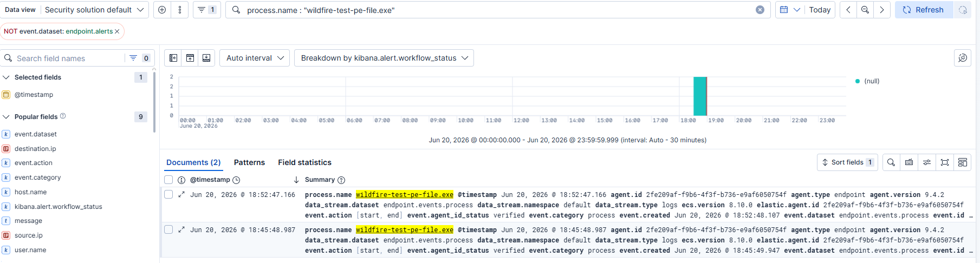Viewport: 980px width, 263px height.
Task: Check the row checkbox for 18:45:48.987
Action: point(168,229)
